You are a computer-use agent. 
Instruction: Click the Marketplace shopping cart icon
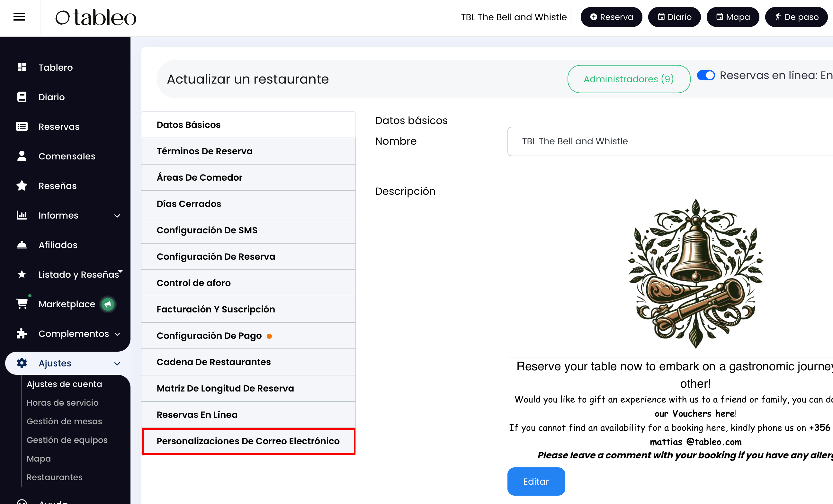coord(22,303)
